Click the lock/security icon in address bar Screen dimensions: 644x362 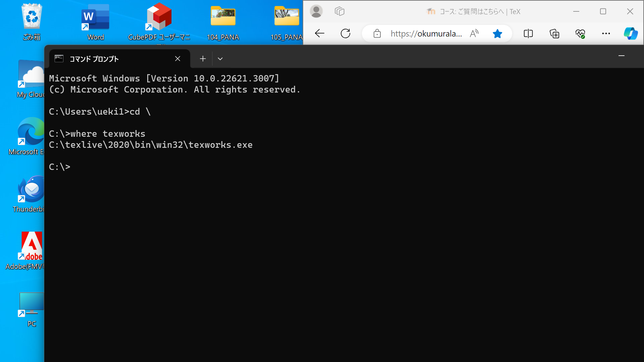(x=377, y=33)
